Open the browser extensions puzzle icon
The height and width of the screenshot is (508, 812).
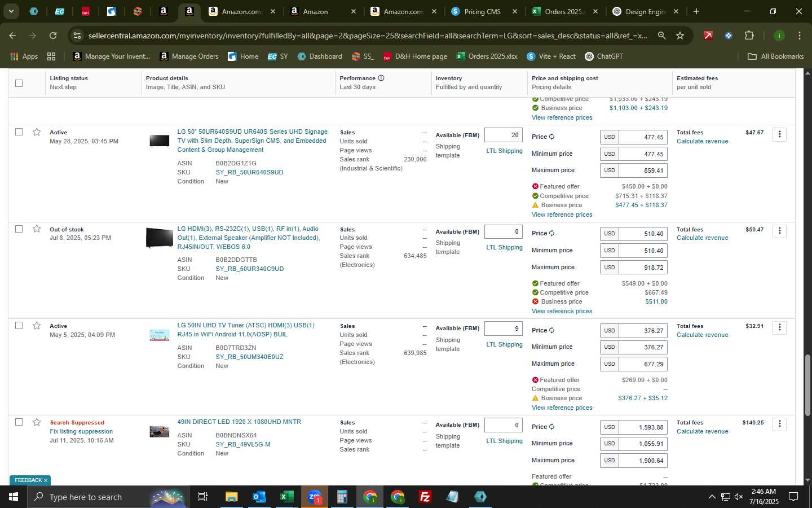click(749, 36)
